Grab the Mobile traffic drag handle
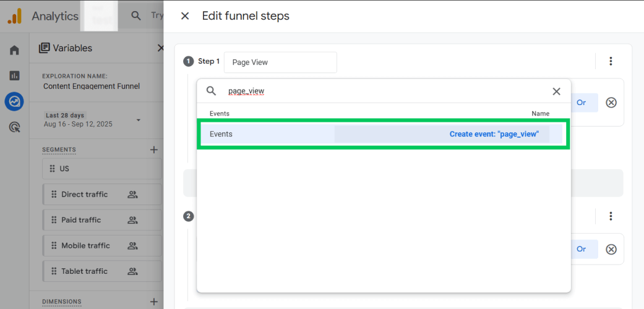This screenshot has height=309, width=644. [54, 245]
